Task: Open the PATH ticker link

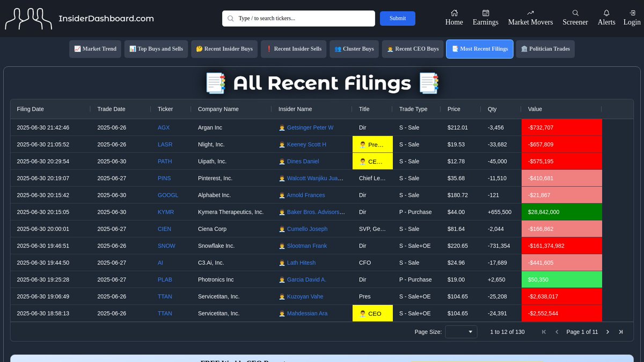Action: click(x=165, y=161)
